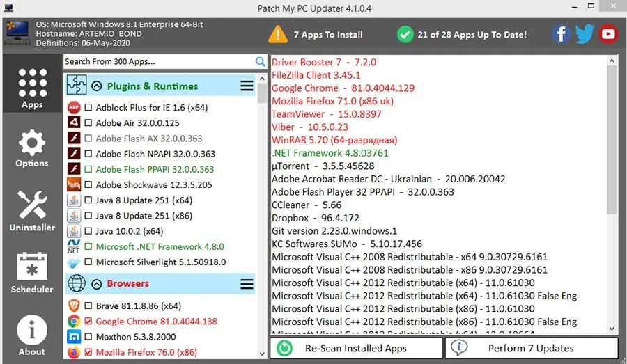Click the Java 8 Update 251 (x64) icon
This screenshot has height=364, width=627.
74,200
